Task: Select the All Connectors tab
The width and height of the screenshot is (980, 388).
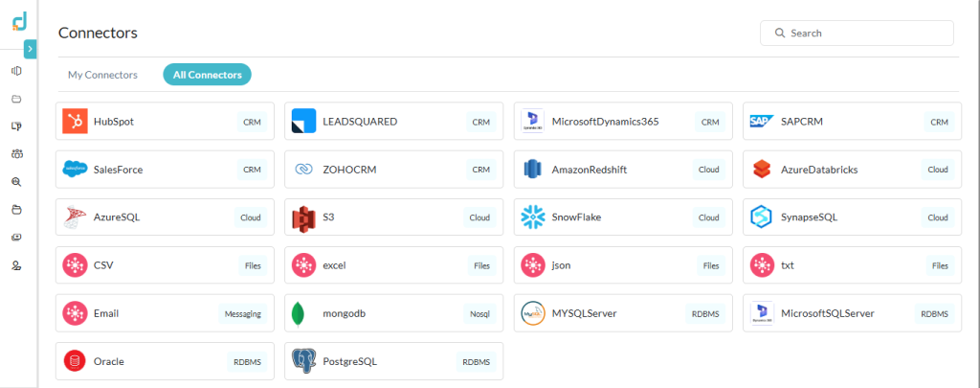Action: click(x=207, y=75)
